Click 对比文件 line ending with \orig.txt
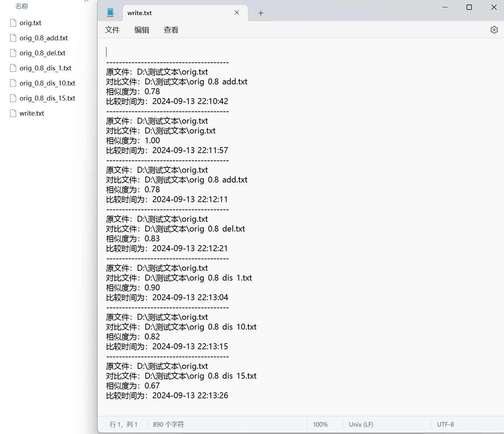The height and width of the screenshot is (434, 504). point(161,131)
